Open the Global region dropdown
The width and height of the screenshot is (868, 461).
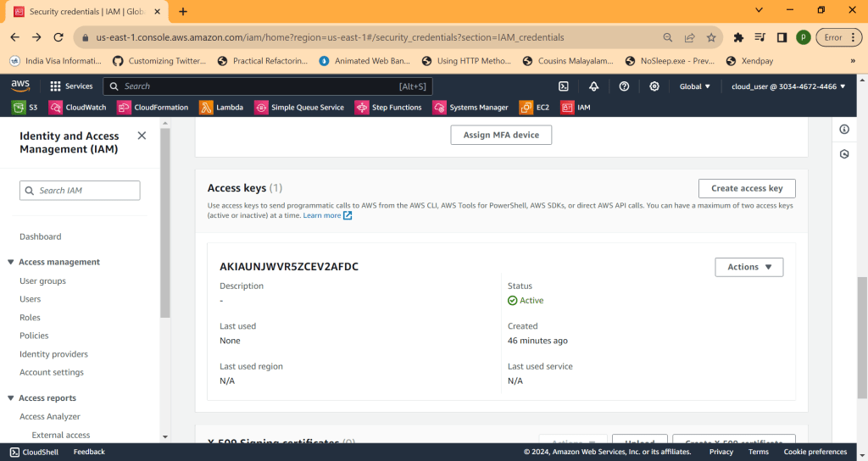(695, 86)
